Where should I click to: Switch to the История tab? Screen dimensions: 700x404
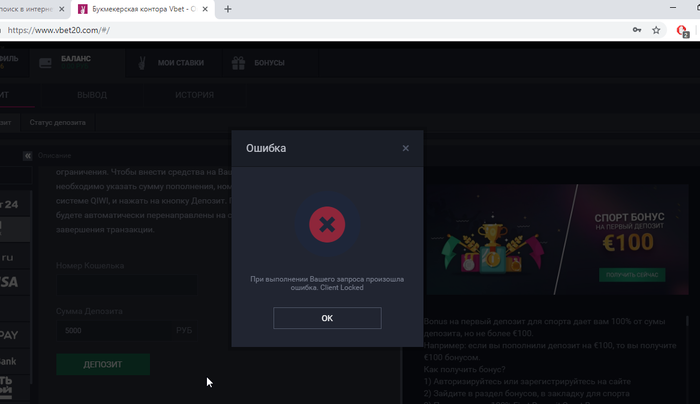click(194, 95)
